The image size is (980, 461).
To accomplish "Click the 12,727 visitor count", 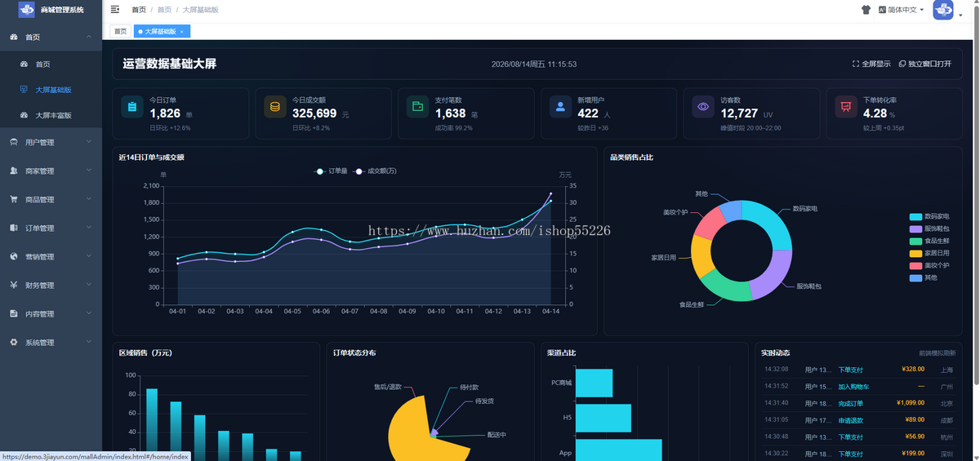I will point(739,113).
